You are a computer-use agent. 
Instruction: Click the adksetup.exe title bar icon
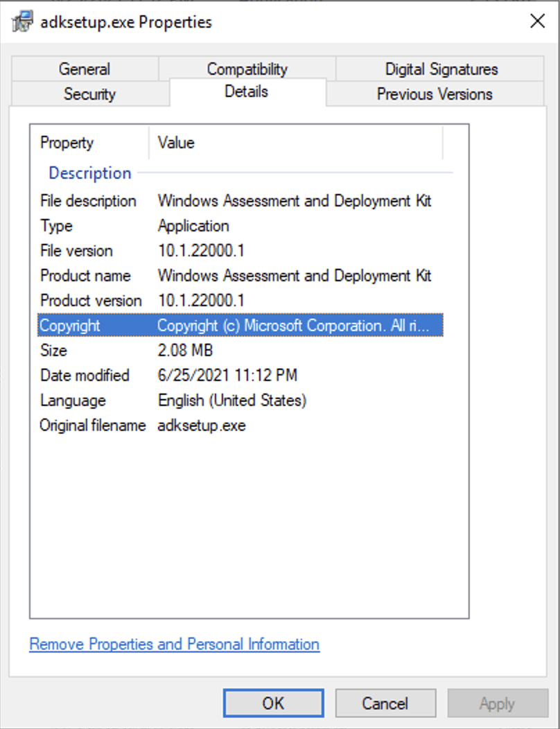[22, 22]
